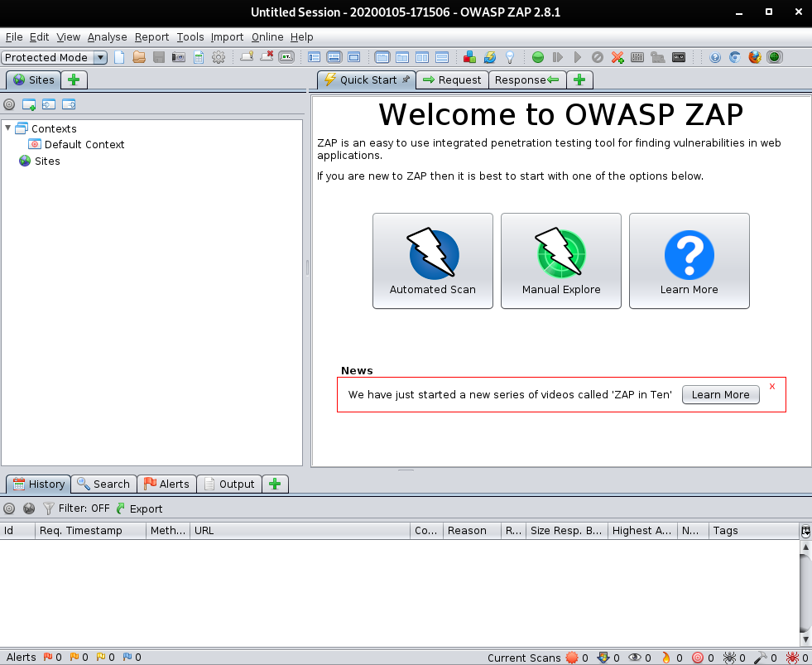Add a tab with plus next to Output
The image size is (812, 665).
(275, 484)
